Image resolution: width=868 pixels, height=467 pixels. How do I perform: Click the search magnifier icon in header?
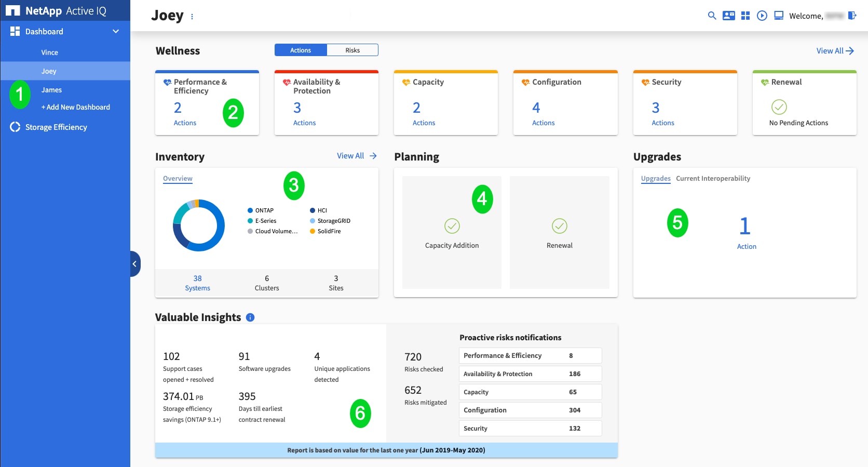[712, 16]
